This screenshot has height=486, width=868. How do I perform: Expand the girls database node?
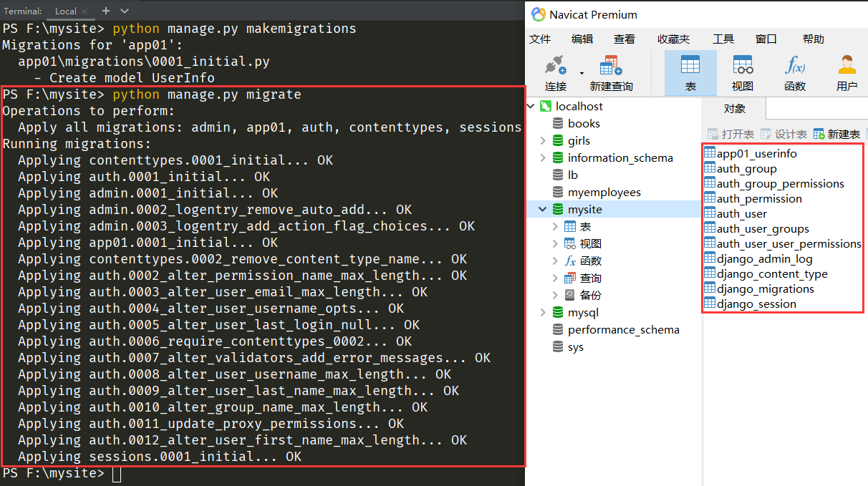543,141
